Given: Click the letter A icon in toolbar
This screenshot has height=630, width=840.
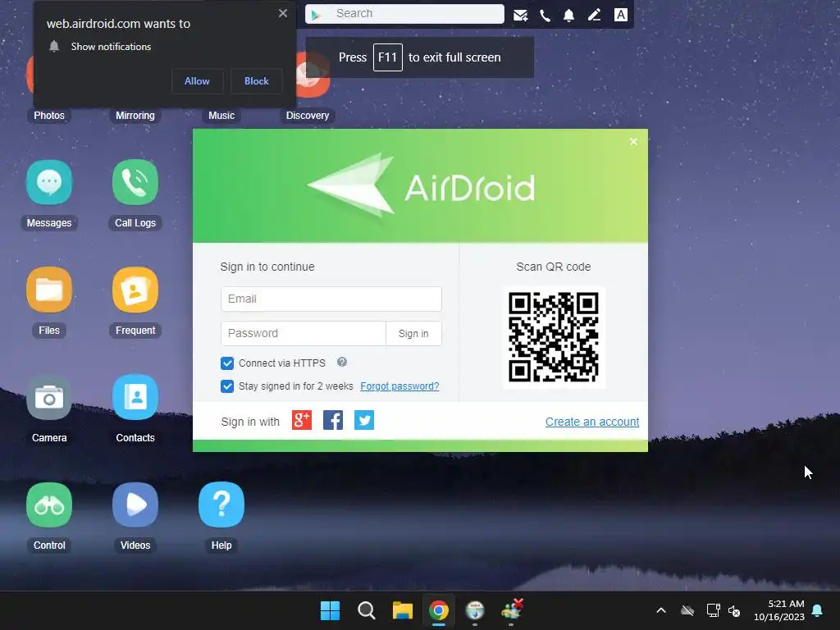Looking at the screenshot, I should (x=620, y=15).
